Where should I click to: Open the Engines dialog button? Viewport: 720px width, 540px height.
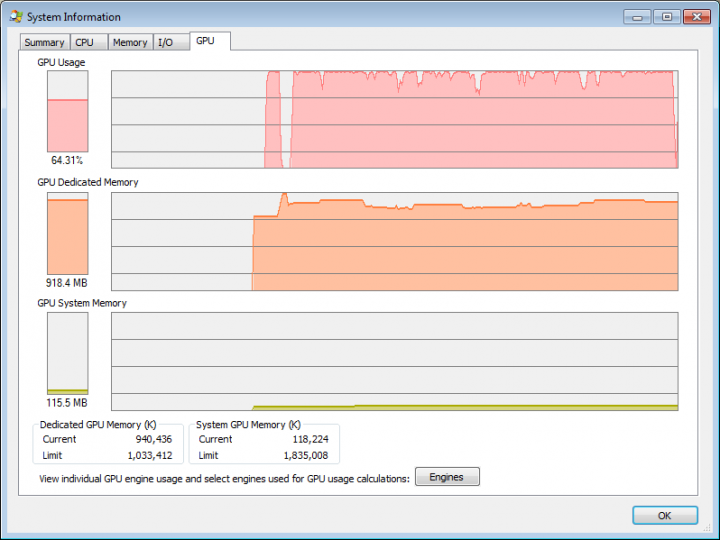click(447, 477)
